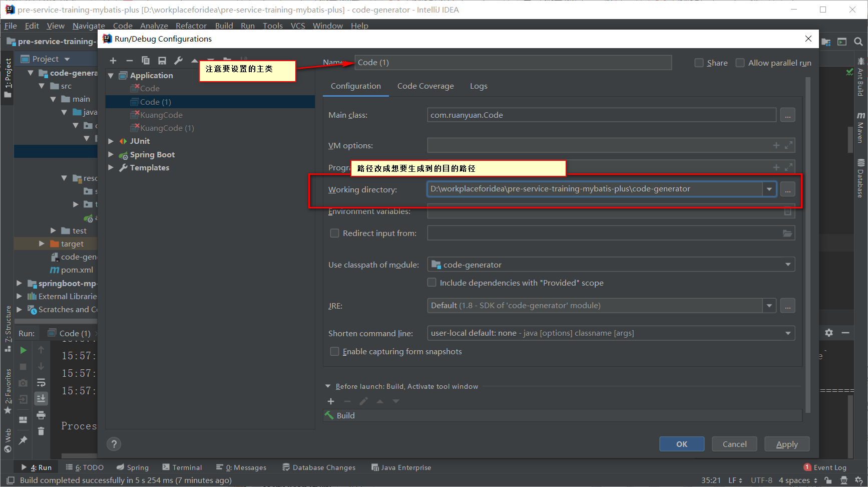Screen dimensions: 868x487
Task: Click the configuration Name field
Action: (x=513, y=63)
